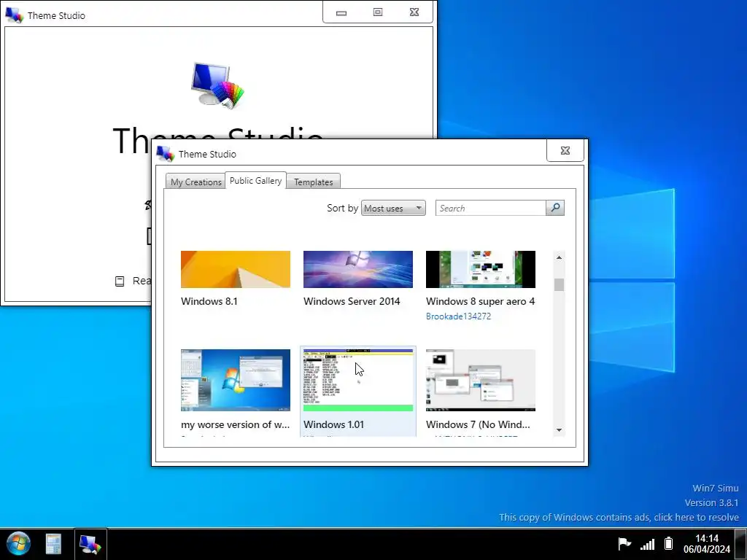Click the gallery scrollbar up arrow
Viewport: 747px width, 560px height.
click(x=560, y=257)
